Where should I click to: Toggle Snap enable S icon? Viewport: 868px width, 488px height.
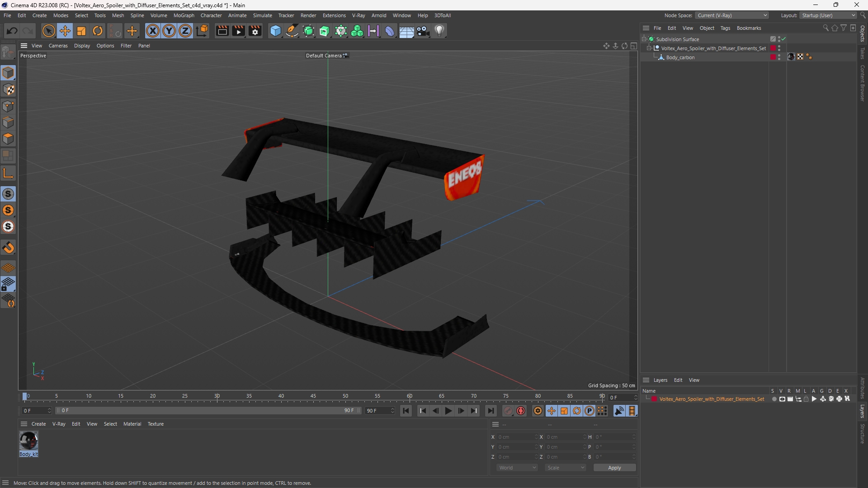coord(8,194)
